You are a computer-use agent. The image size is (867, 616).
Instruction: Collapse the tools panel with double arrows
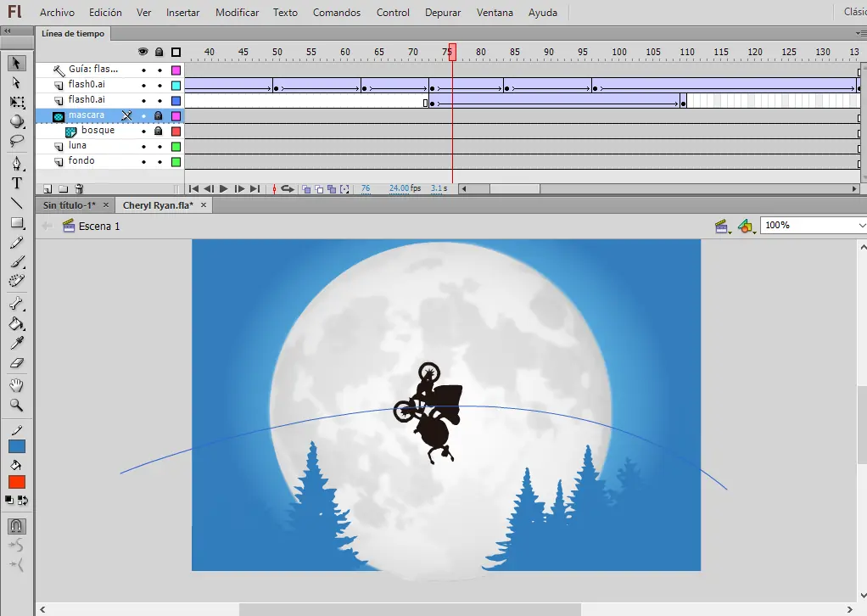pos(8,31)
